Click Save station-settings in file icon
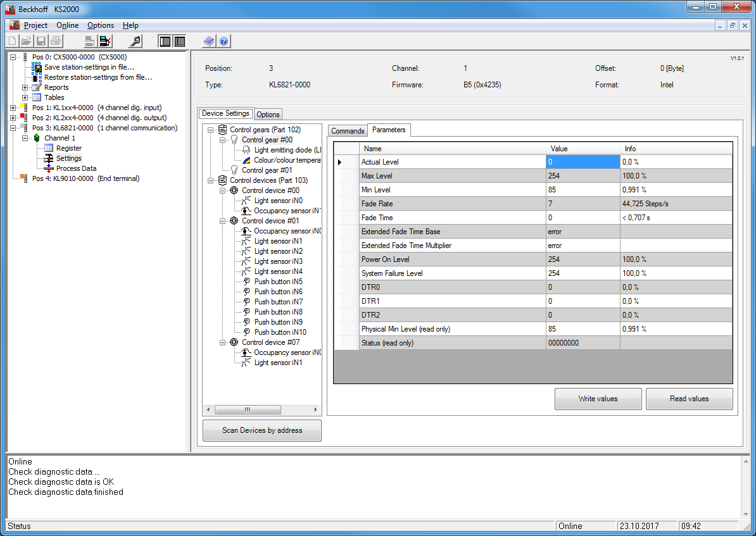 [37, 67]
